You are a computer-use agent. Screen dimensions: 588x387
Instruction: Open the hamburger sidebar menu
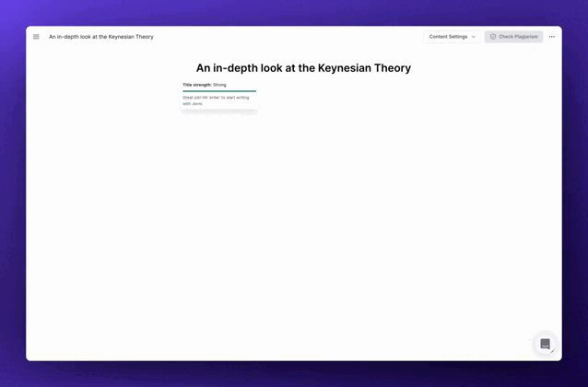[36, 37]
